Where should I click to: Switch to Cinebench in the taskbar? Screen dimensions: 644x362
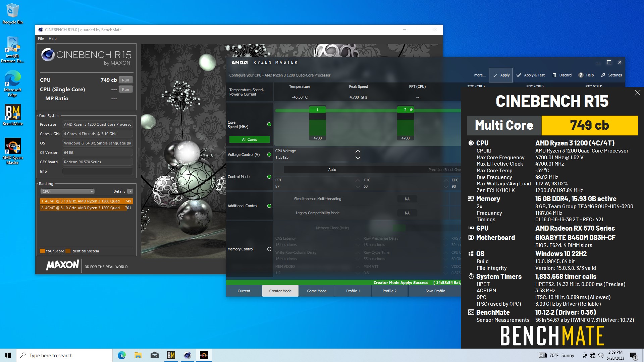pos(187,355)
